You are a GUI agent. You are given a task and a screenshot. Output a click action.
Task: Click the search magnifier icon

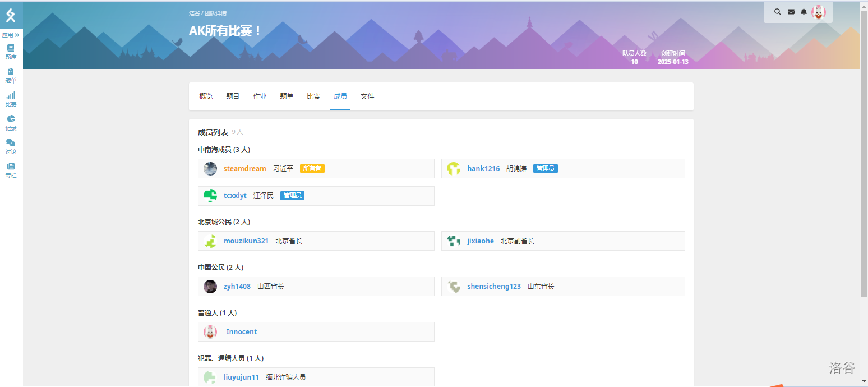click(777, 12)
